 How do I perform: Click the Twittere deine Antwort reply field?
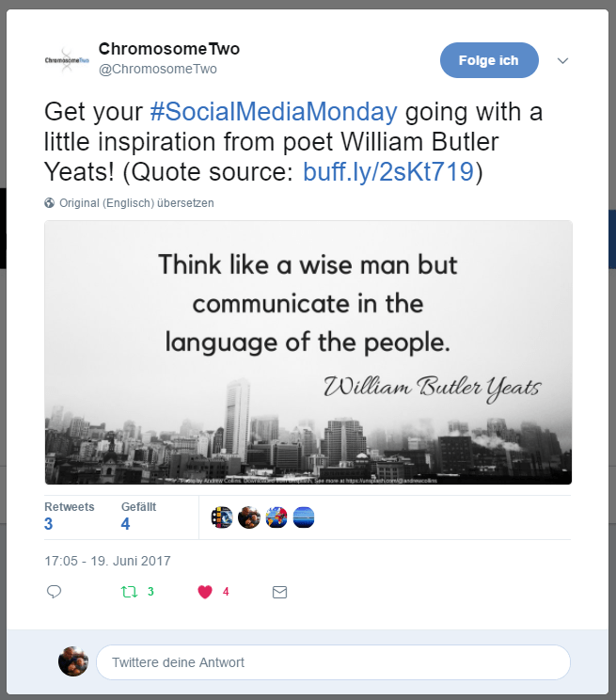pos(333,662)
